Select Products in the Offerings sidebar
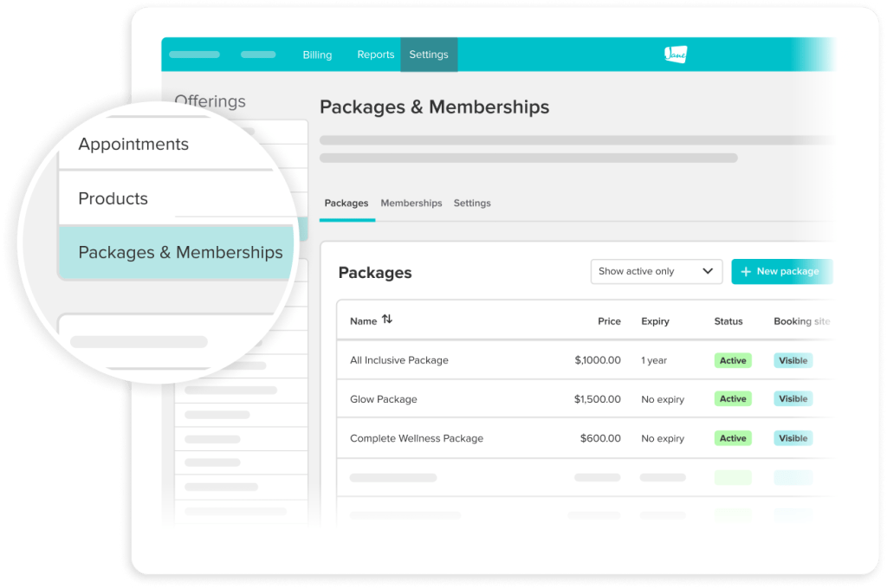Viewport: 887px width, 588px height. pos(113,198)
